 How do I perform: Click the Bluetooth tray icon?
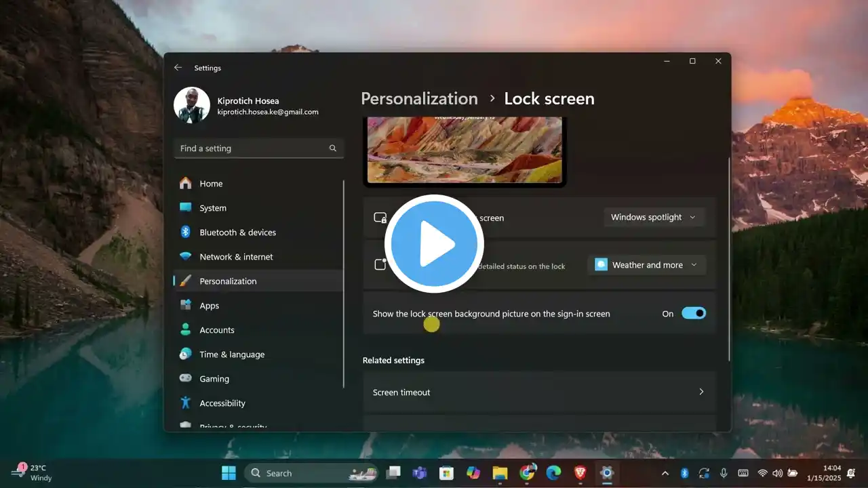[x=684, y=473]
